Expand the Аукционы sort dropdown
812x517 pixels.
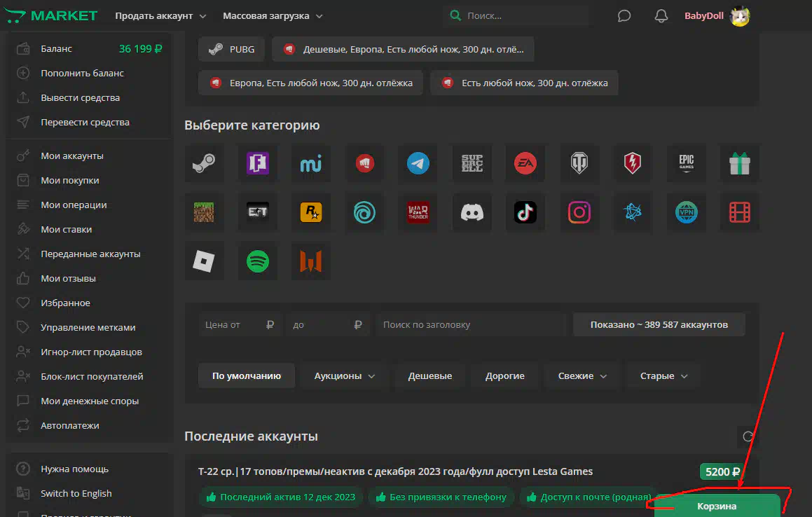[345, 376]
